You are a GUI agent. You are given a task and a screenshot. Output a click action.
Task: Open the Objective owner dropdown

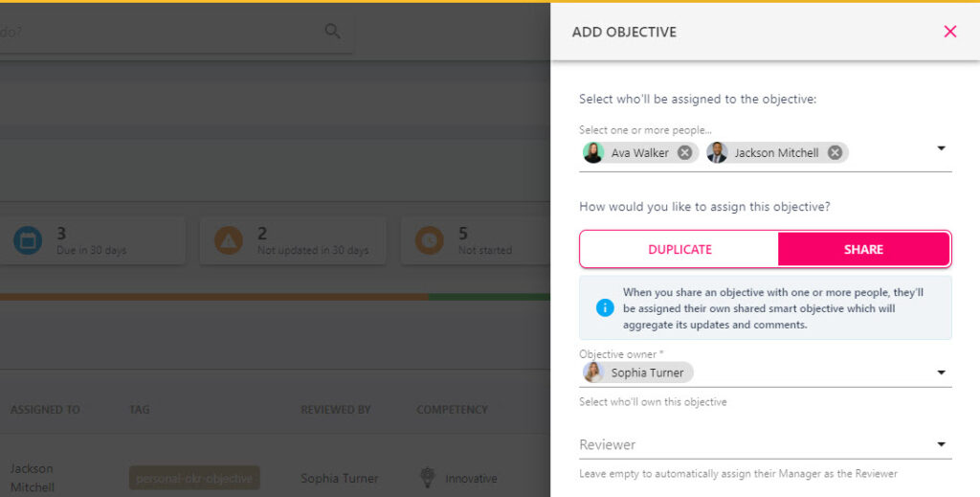pos(942,373)
